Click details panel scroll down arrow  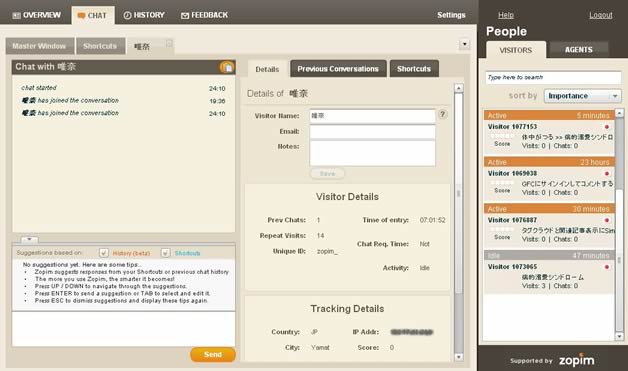click(459, 357)
